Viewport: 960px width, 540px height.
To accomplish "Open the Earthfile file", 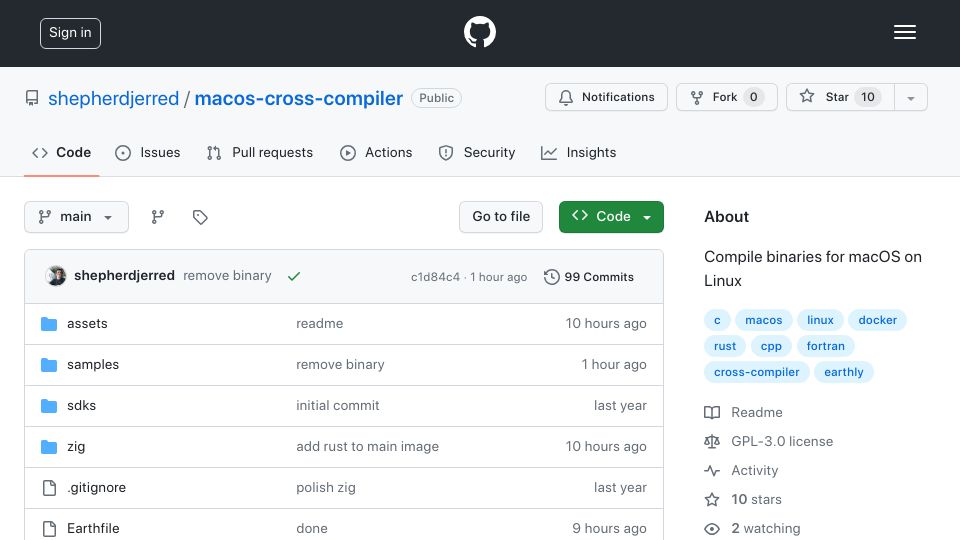I will click(x=93, y=528).
